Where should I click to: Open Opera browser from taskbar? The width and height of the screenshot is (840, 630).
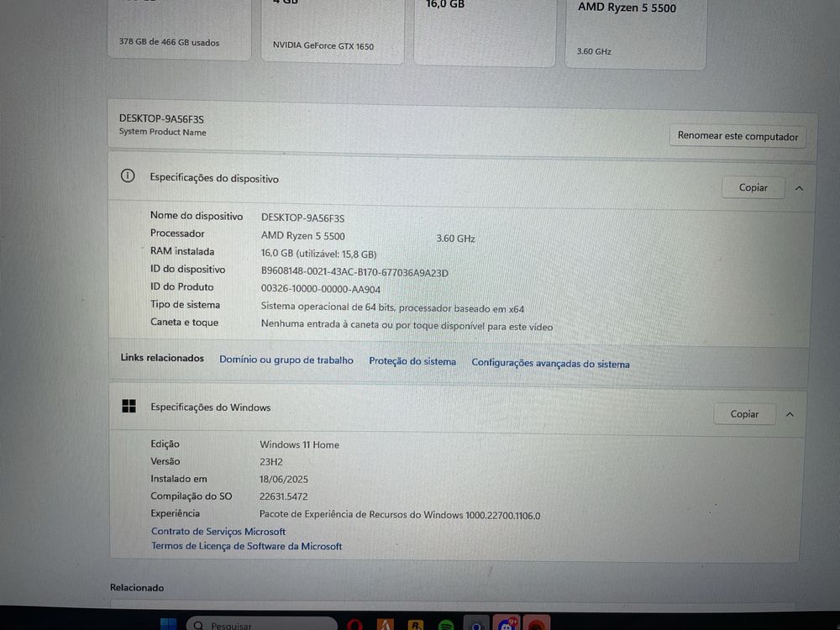click(x=354, y=625)
